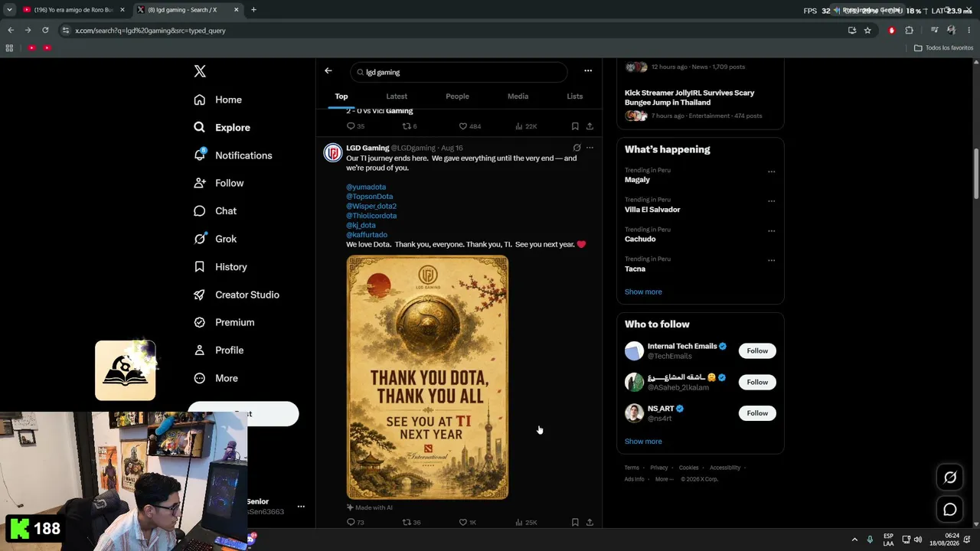The width and height of the screenshot is (980, 551).
Task: Open Explore from the sidebar
Action: tap(221, 128)
